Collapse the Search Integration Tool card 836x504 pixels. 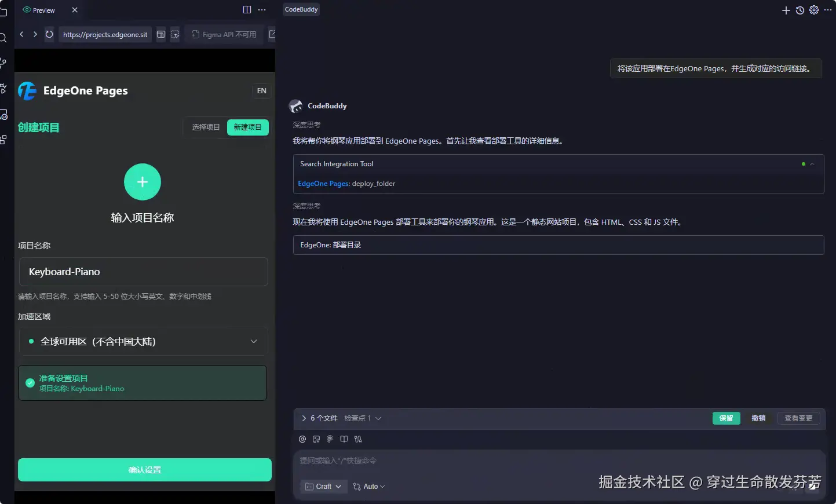click(x=812, y=164)
